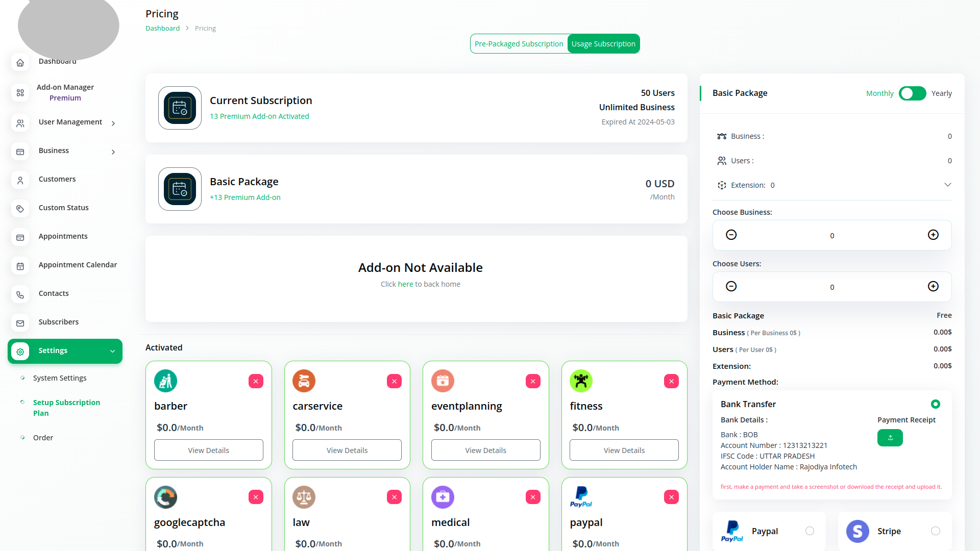Remove the barber add-on
The image size is (980, 551).
pyautogui.click(x=256, y=381)
